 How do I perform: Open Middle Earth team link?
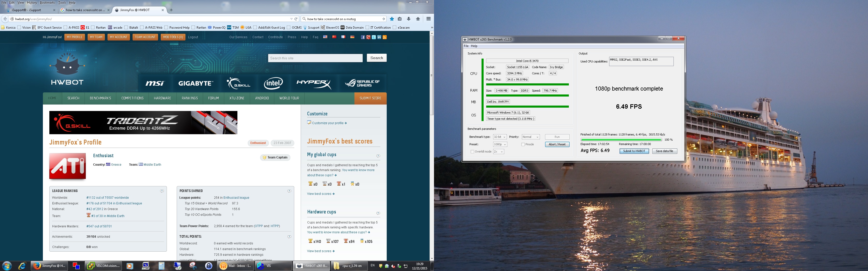[152, 165]
